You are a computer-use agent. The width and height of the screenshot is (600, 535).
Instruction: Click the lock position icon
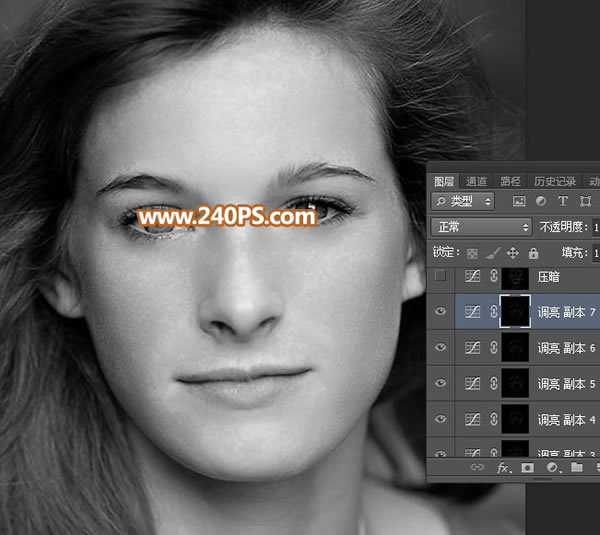(513, 253)
